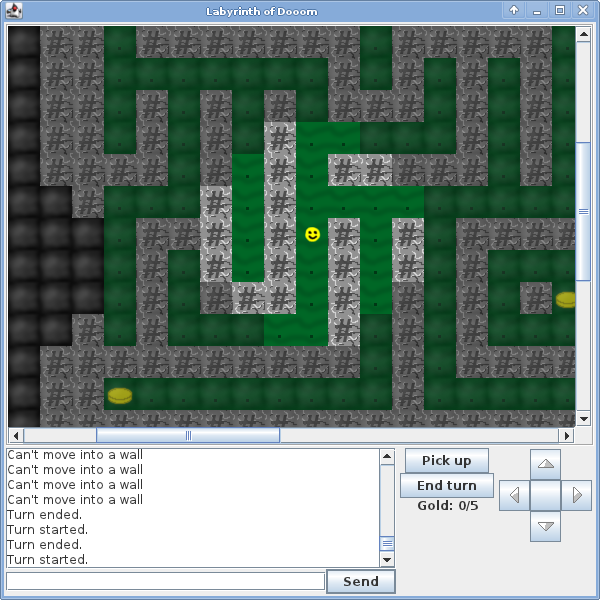Send the typed chat message
600x600 pixels.
(360, 581)
